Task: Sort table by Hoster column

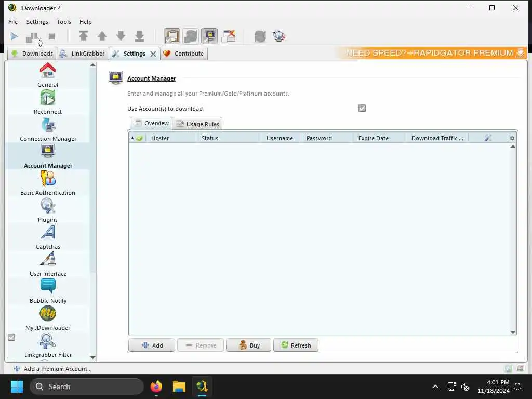Action: (x=171, y=138)
